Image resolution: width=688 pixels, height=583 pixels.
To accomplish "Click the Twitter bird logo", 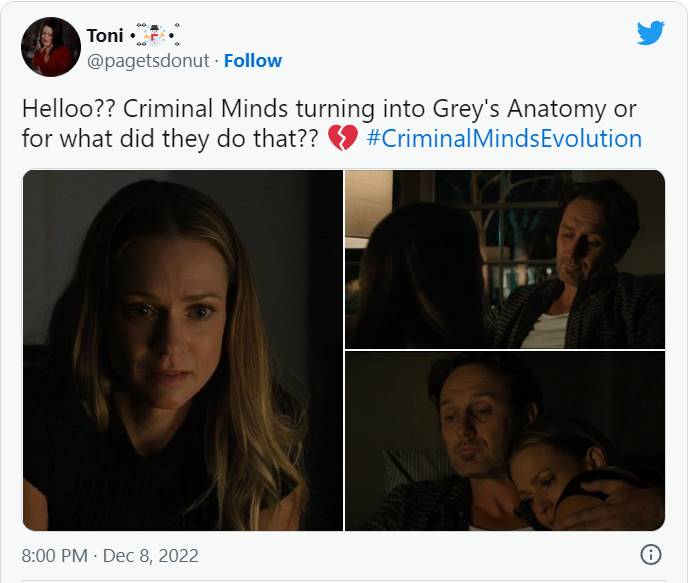I will 650,32.
